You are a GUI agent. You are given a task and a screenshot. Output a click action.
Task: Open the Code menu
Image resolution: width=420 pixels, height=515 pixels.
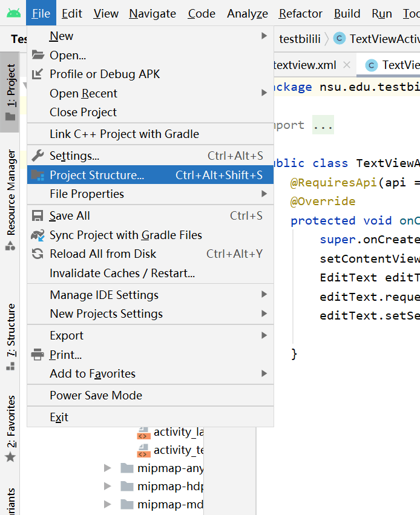(202, 13)
